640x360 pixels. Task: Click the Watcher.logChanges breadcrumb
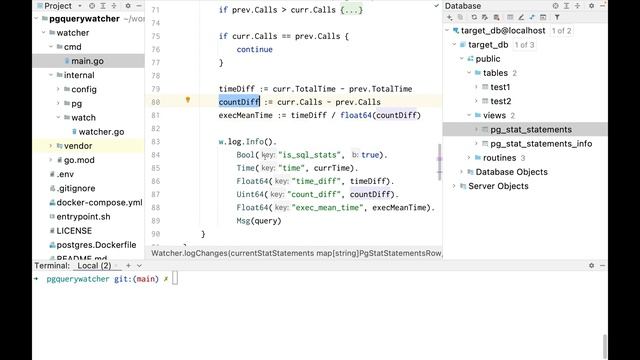point(297,253)
